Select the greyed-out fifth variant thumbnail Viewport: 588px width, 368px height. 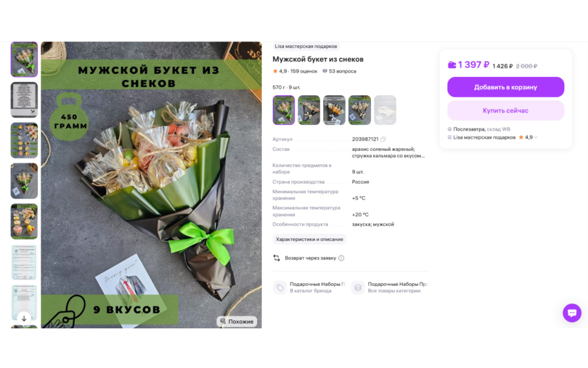point(385,110)
